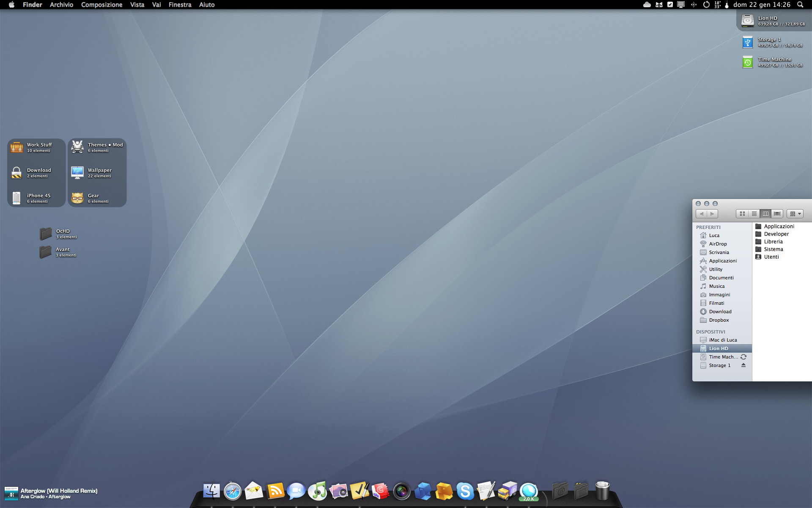The image size is (812, 508).
Task: Select the Lion HD drive on the desktop
Action: 774,21
